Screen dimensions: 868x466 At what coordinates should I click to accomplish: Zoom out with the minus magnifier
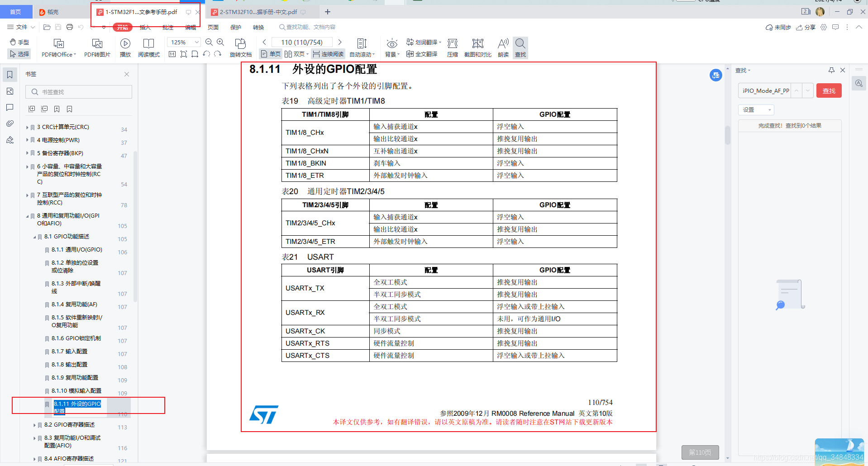click(209, 42)
